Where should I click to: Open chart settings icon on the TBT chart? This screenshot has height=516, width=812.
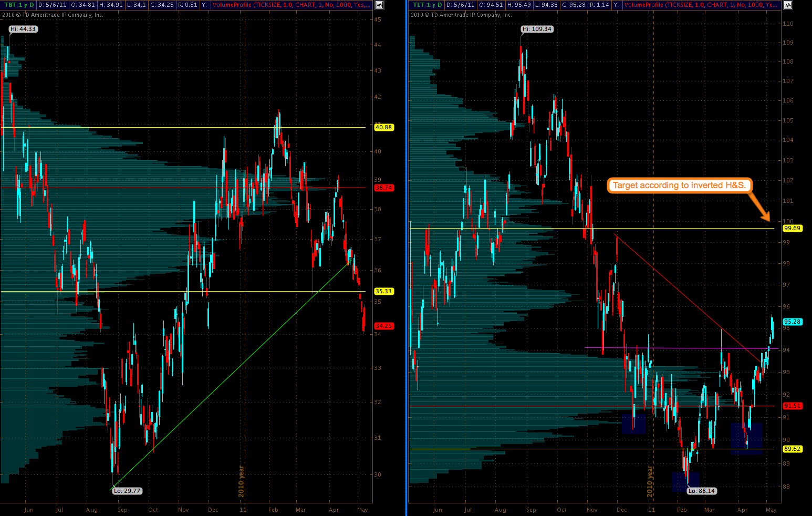(x=380, y=5)
